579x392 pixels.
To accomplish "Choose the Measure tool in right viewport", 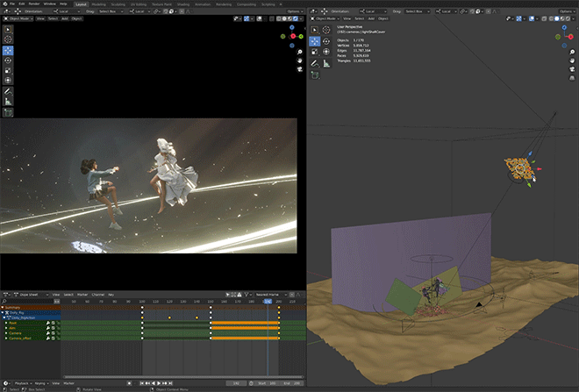I will click(x=326, y=63).
